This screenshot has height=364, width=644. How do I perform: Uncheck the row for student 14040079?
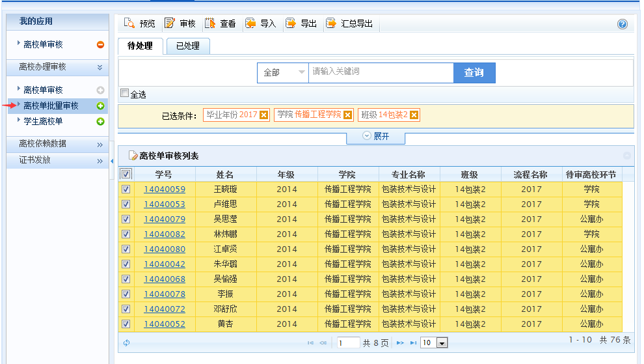(x=126, y=219)
